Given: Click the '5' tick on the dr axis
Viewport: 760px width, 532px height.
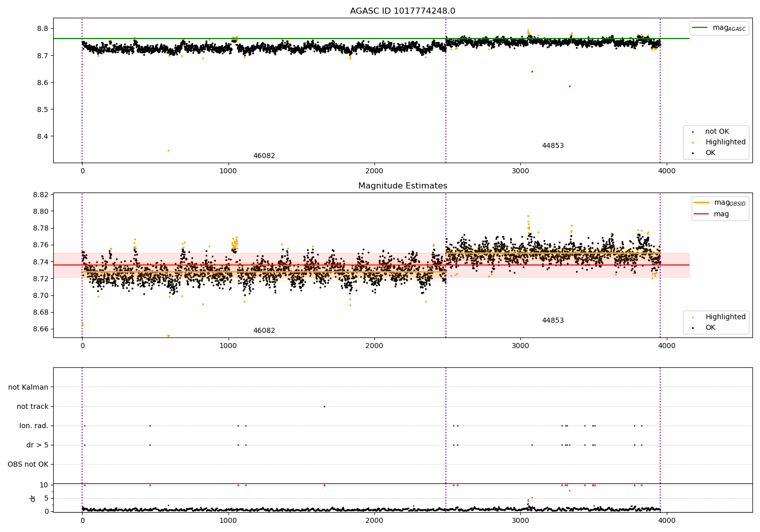Looking at the screenshot, I should [x=47, y=499].
